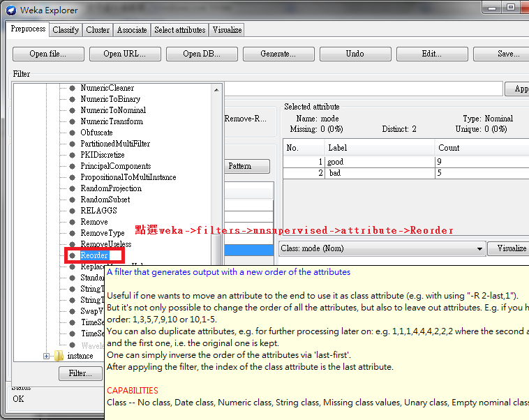Click the No. column header
The width and height of the screenshot is (529, 420).
pos(304,148)
